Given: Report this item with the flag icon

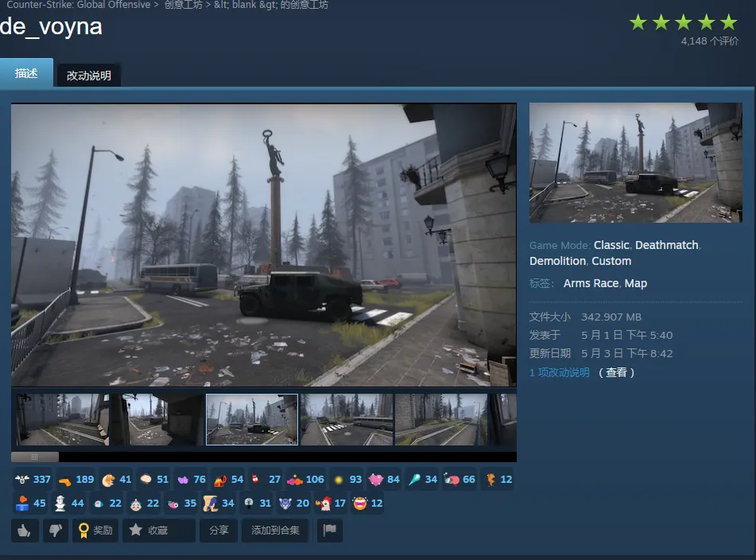Looking at the screenshot, I should tap(329, 531).
